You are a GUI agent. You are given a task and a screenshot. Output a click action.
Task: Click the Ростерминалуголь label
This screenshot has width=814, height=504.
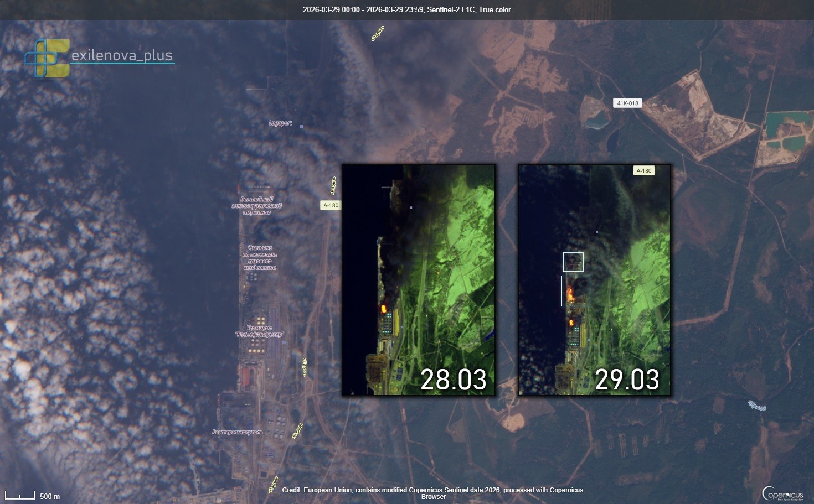(238, 432)
